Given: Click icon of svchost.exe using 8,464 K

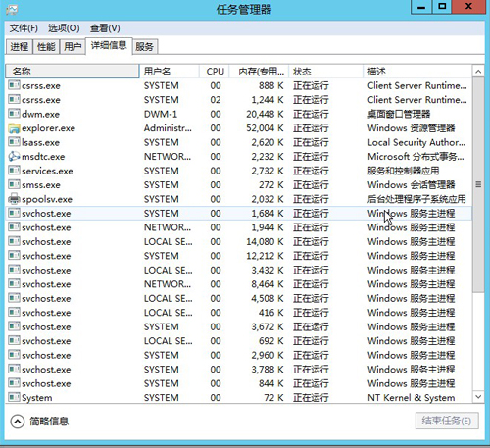Looking at the screenshot, I should point(14,284).
